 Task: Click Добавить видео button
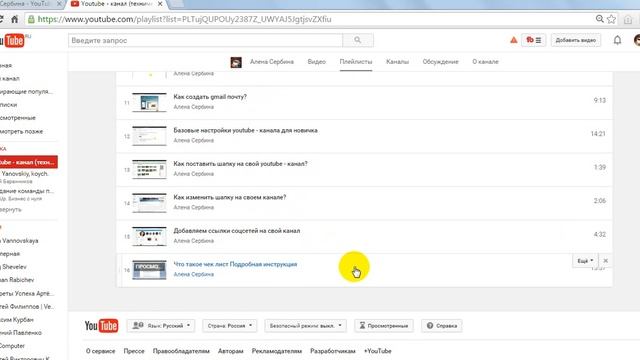576,40
